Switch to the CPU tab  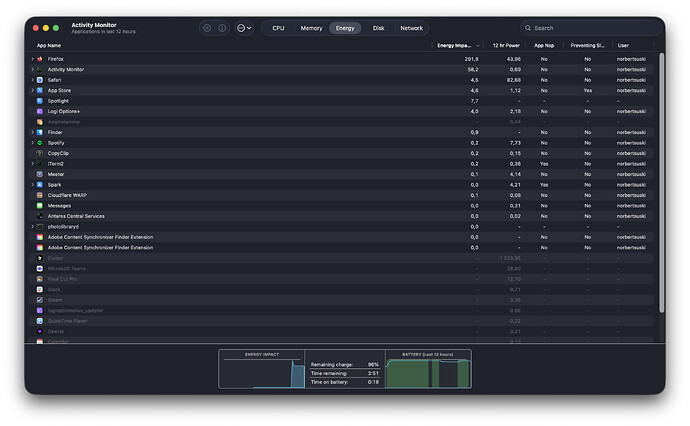(278, 28)
